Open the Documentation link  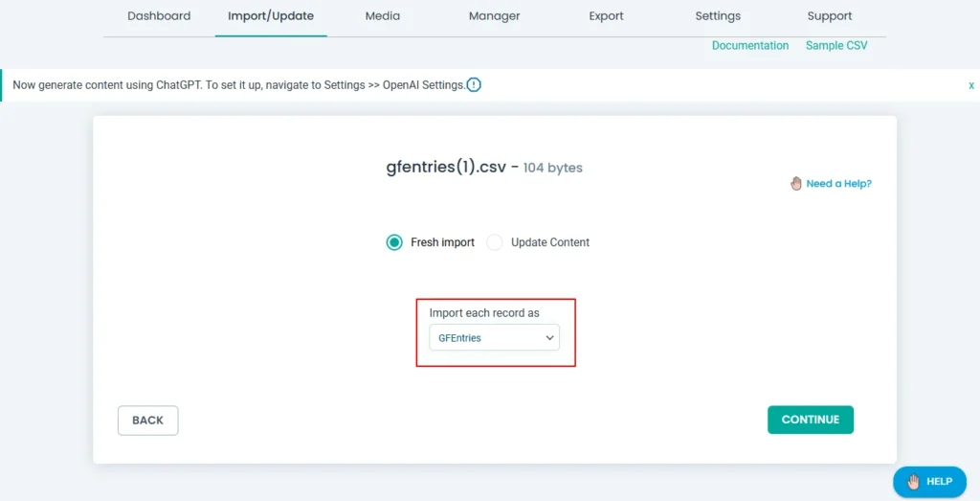(x=750, y=46)
